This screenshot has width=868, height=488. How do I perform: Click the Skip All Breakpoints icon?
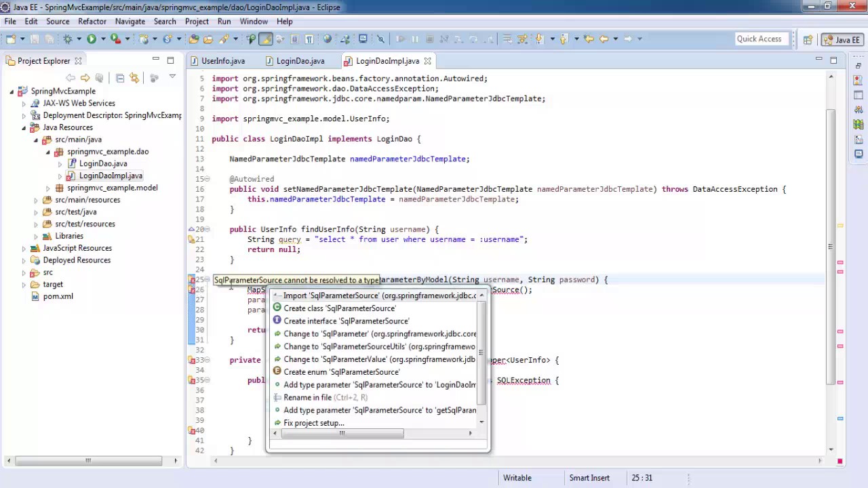(380, 39)
